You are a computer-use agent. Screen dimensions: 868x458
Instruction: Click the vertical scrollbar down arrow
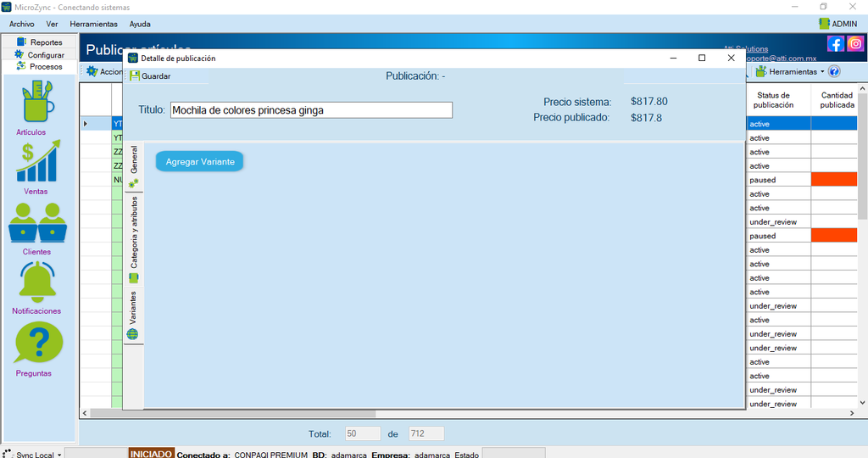pos(862,403)
